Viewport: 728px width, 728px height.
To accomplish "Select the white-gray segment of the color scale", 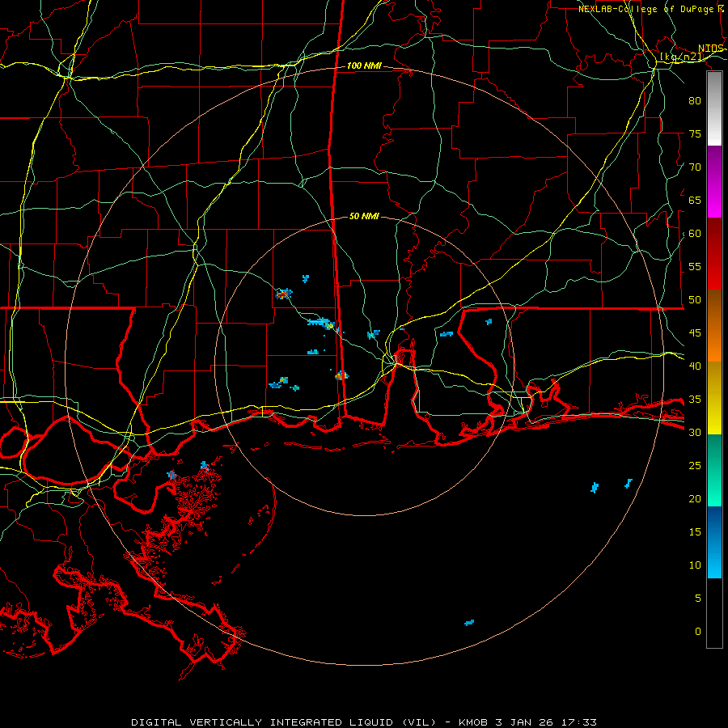I will pyautogui.click(x=714, y=108).
